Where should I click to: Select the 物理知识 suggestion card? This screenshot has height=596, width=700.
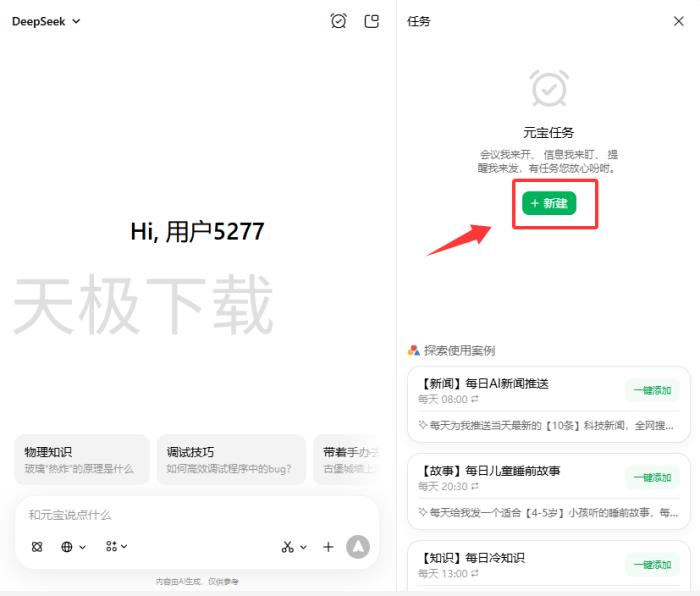(x=82, y=460)
